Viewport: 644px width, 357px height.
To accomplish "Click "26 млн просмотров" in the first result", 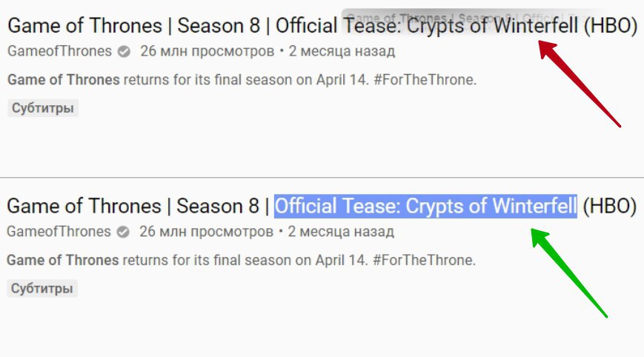I will pyautogui.click(x=207, y=52).
